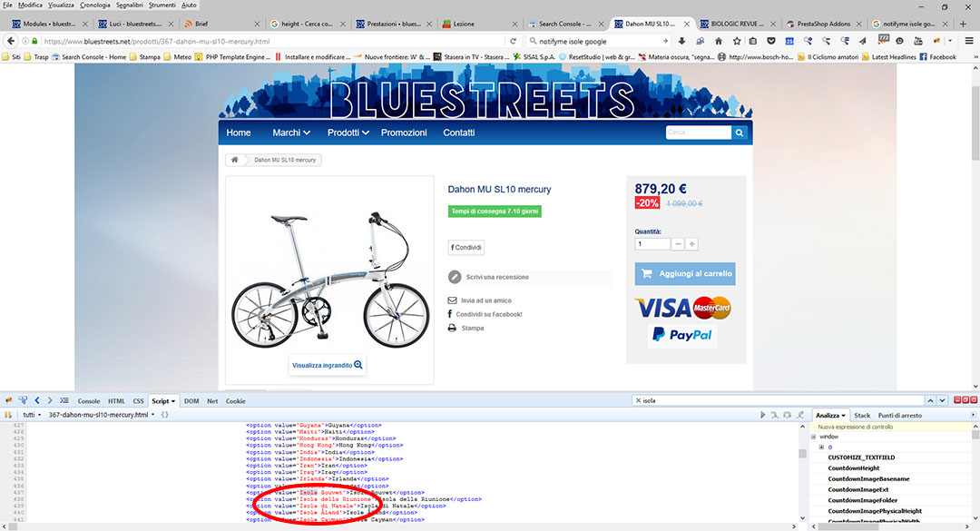Open the Cronologia menu
Screen dimensions: 980x531
tap(95, 5)
